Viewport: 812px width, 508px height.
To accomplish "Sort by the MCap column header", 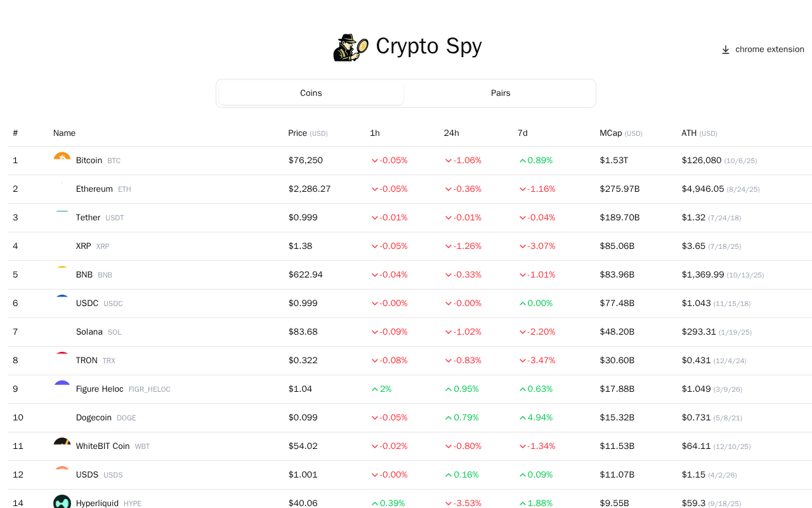I will [x=610, y=133].
